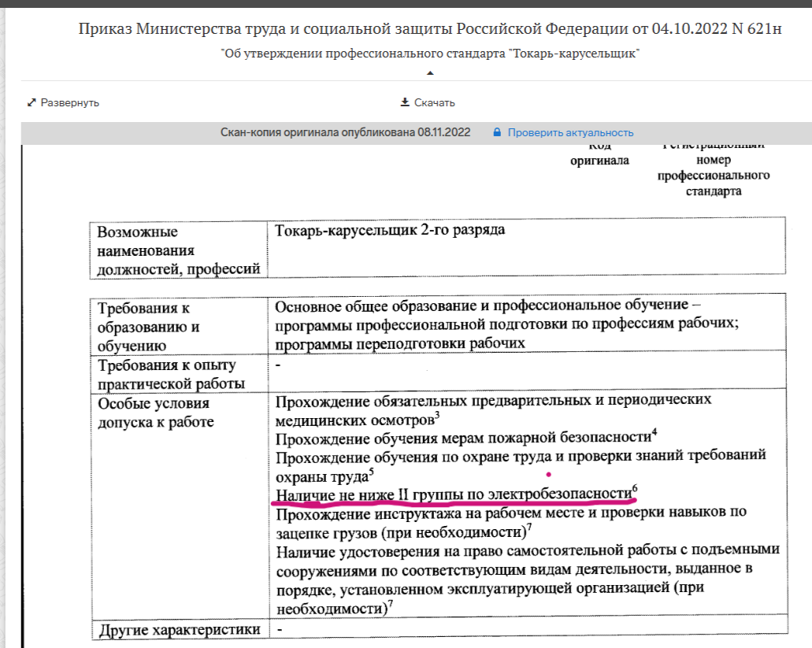Click the expand arrows icon beside Развернуть
812x648 pixels.
[32, 103]
